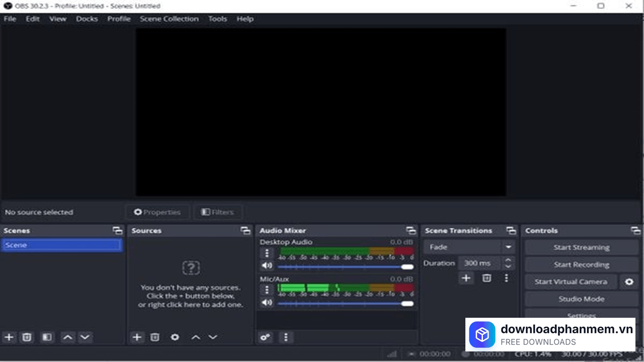The height and width of the screenshot is (362, 644).
Task: Click Start Recording button
Action: pos(581,264)
